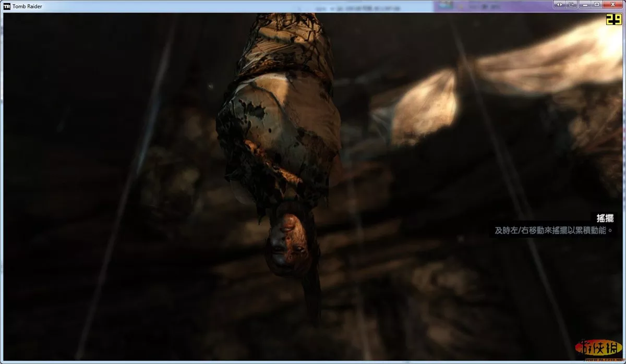Click the 搖擺 tutorial hint title
This screenshot has width=626, height=364.
[x=605, y=218]
